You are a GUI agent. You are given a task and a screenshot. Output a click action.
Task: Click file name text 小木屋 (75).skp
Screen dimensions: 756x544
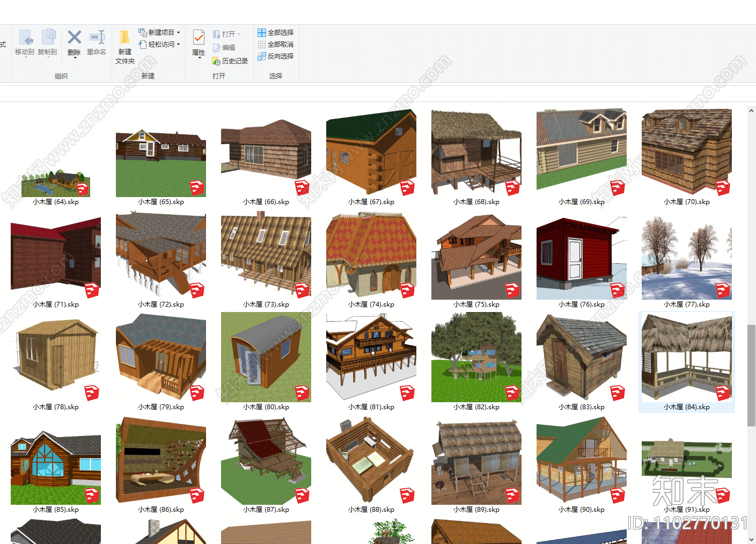click(x=476, y=304)
